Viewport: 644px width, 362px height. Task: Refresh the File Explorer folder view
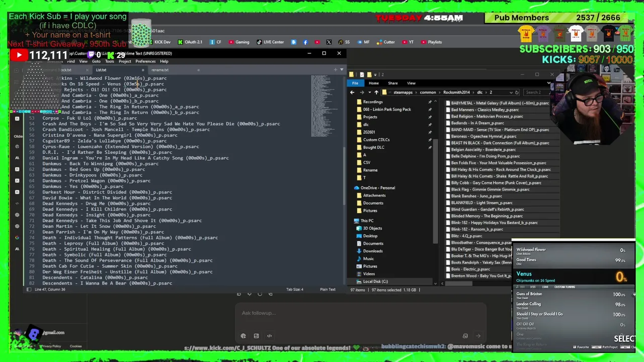point(517,93)
